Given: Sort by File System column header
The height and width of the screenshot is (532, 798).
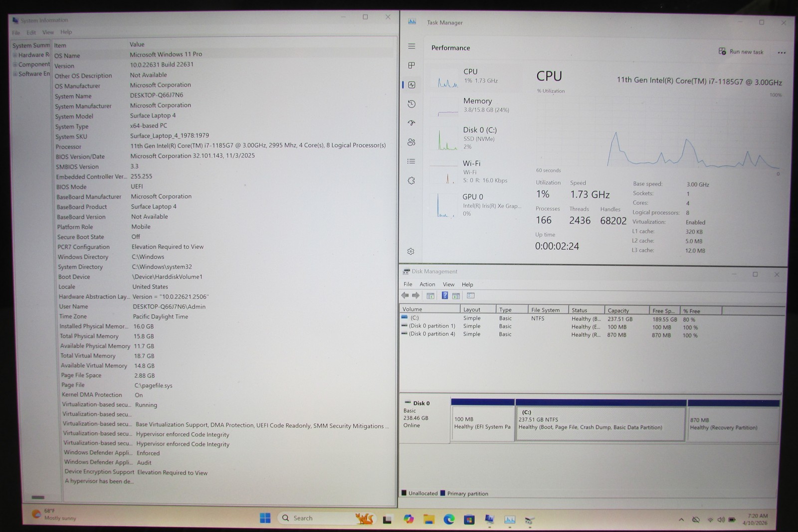Looking at the screenshot, I should click(548, 310).
